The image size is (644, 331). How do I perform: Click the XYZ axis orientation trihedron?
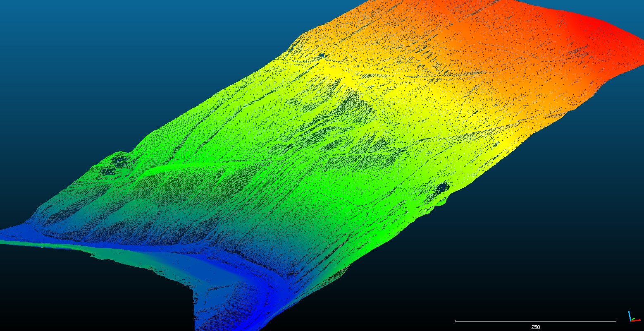pos(632,318)
